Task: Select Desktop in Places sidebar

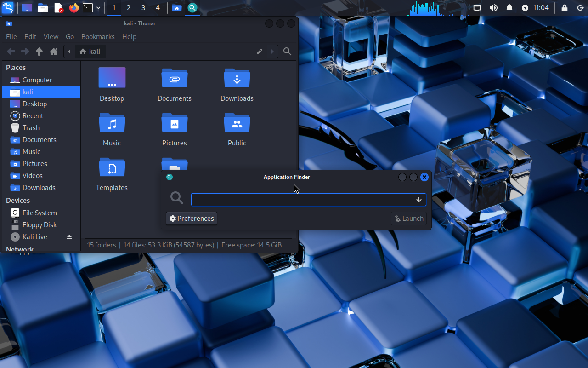Action: point(41,104)
